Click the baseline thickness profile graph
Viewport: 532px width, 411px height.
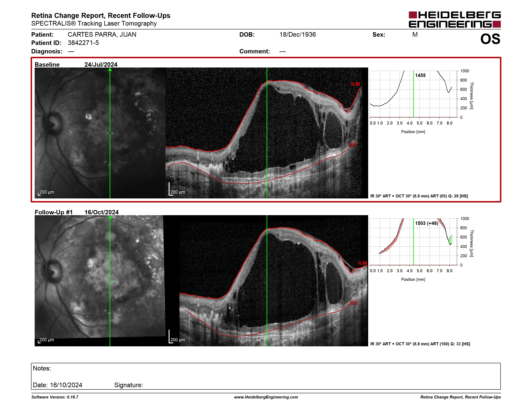coord(413,94)
